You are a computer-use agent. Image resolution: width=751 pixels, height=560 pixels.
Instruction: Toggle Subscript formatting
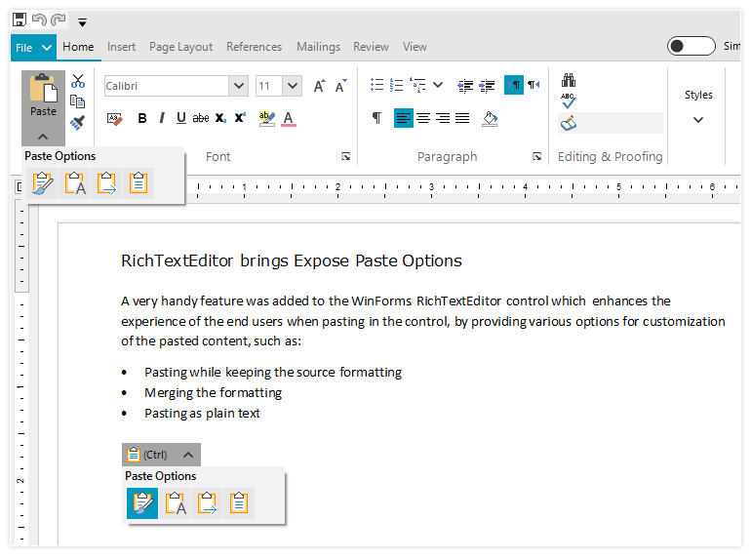pyautogui.click(x=220, y=118)
